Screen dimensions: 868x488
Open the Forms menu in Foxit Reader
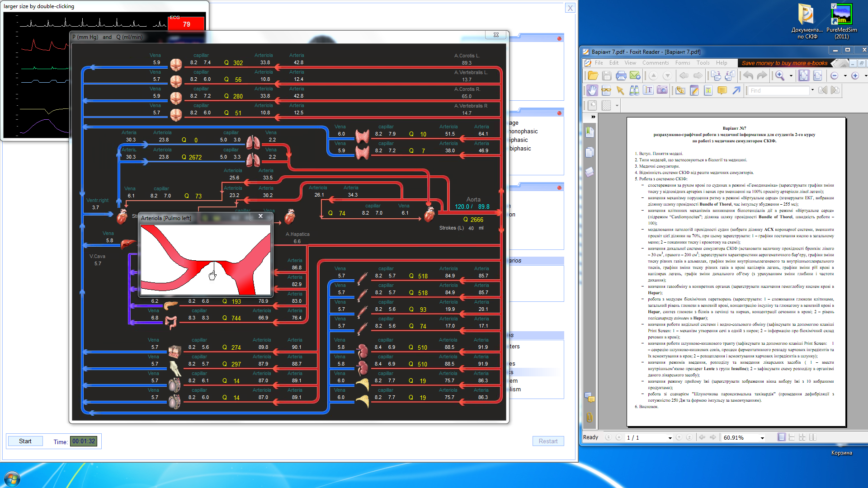point(683,63)
